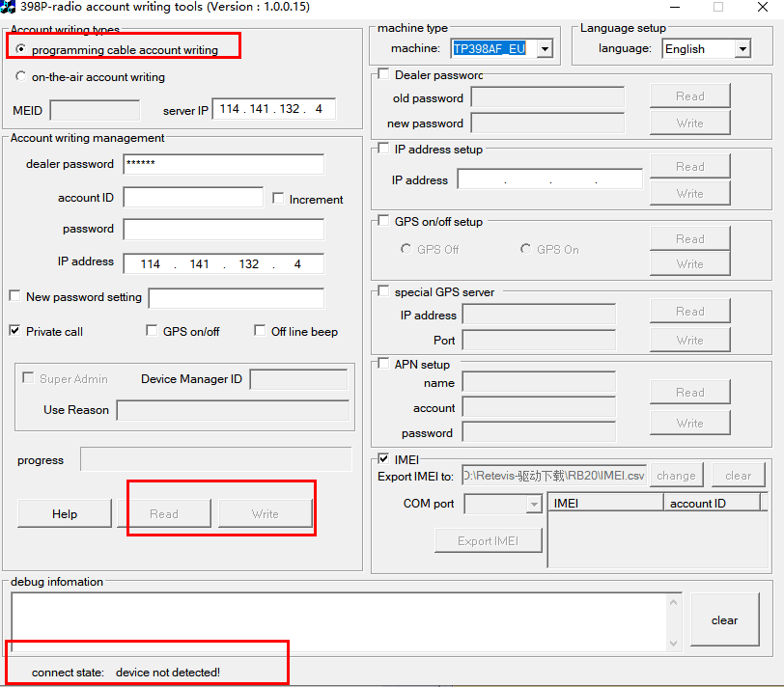784x687 pixels.
Task: Select programming cable account writing option
Action: [x=21, y=49]
